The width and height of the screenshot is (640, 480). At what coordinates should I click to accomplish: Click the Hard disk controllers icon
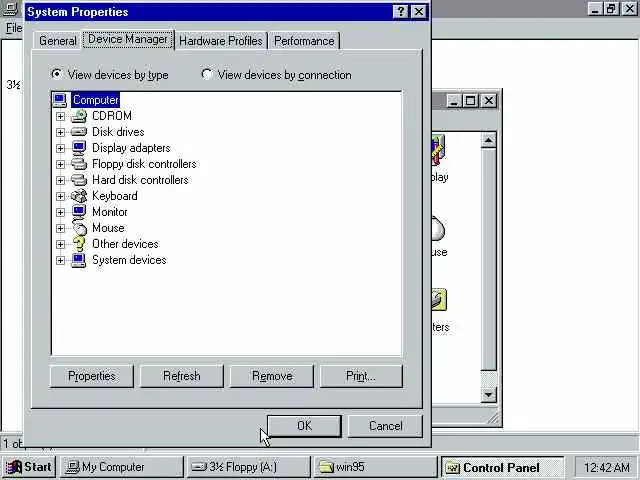point(79,180)
